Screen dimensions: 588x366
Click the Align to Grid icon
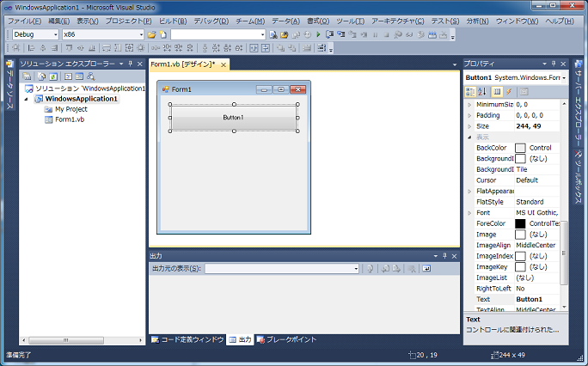coord(16,48)
